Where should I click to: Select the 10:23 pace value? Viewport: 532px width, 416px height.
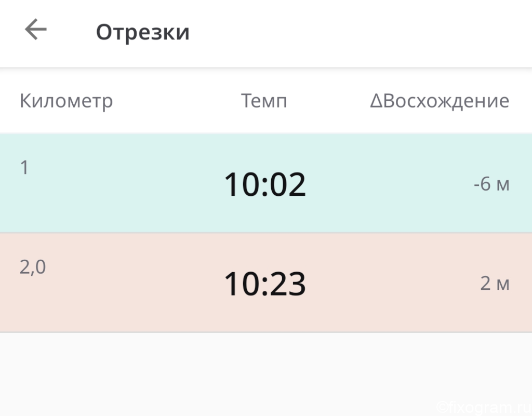click(x=265, y=284)
